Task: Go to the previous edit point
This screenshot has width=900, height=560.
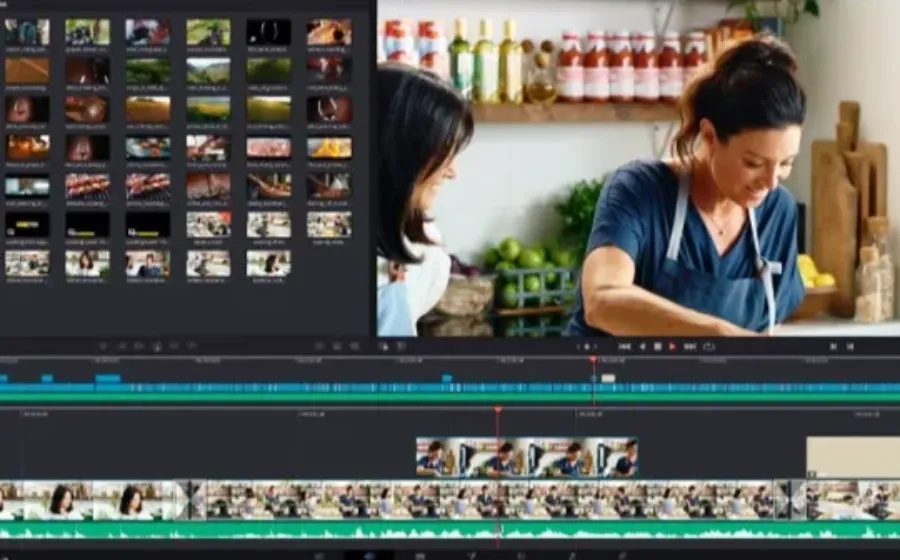Action: (x=833, y=347)
